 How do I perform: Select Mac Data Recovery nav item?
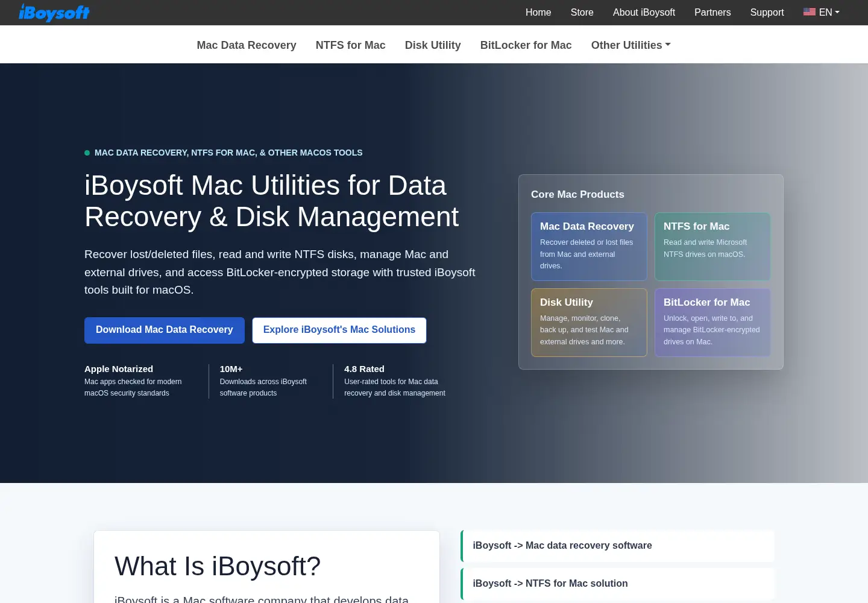point(247,45)
